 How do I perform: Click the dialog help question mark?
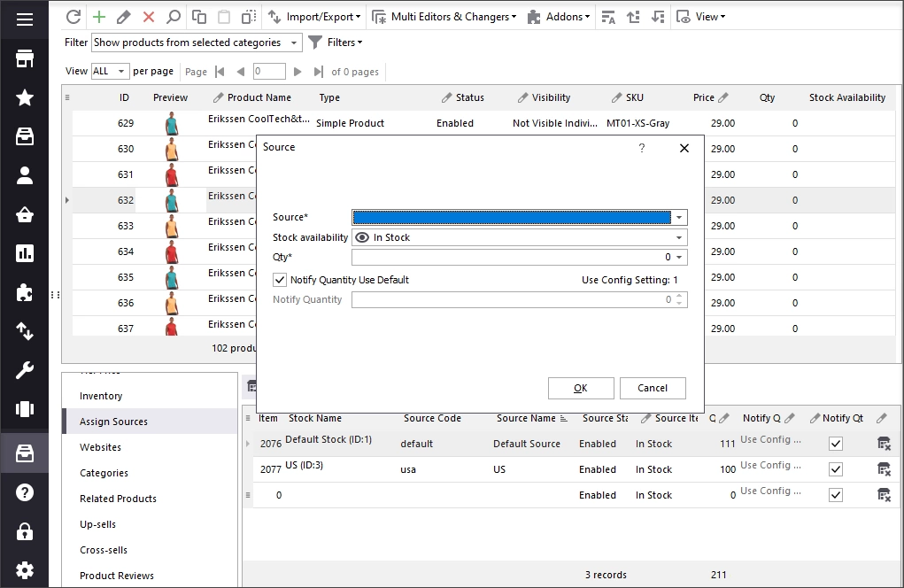click(x=642, y=148)
